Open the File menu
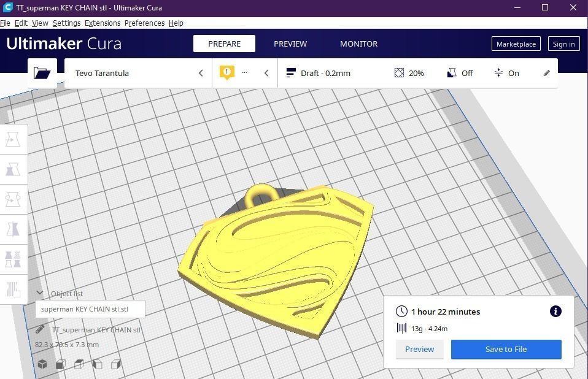The image size is (588, 379). [x=6, y=23]
